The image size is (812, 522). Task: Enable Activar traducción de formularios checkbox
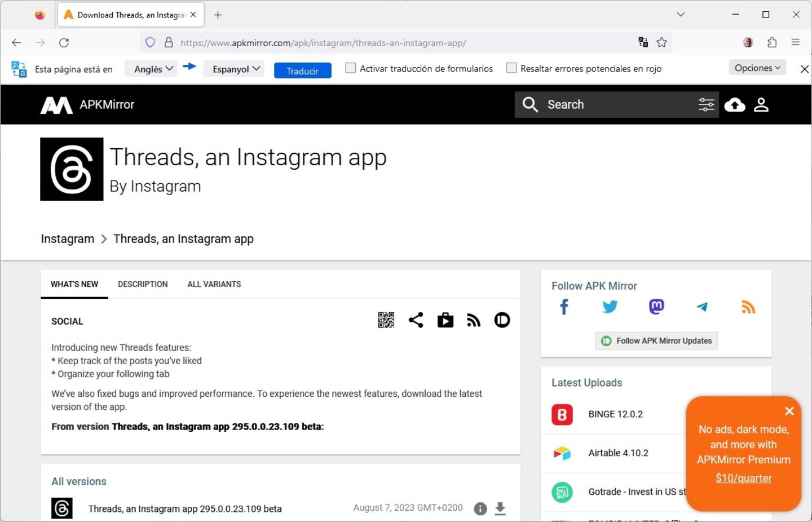pos(351,68)
